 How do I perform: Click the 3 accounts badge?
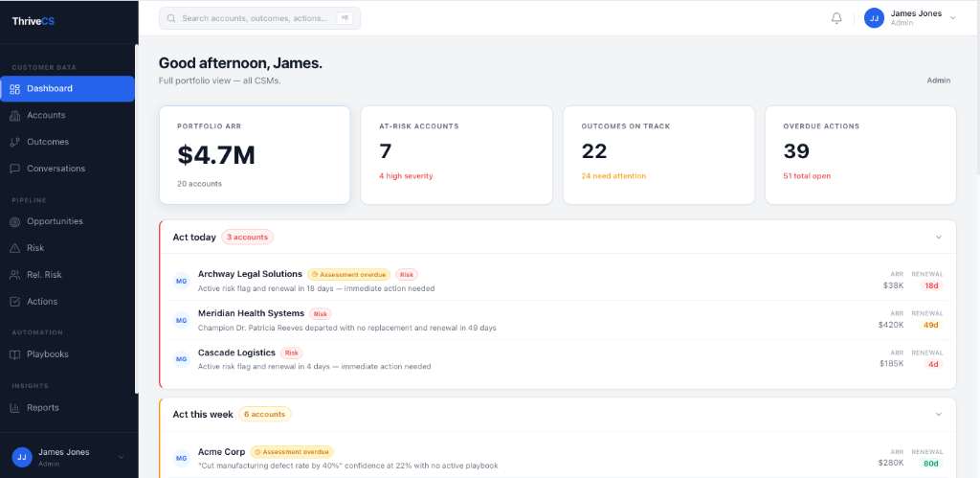point(248,238)
